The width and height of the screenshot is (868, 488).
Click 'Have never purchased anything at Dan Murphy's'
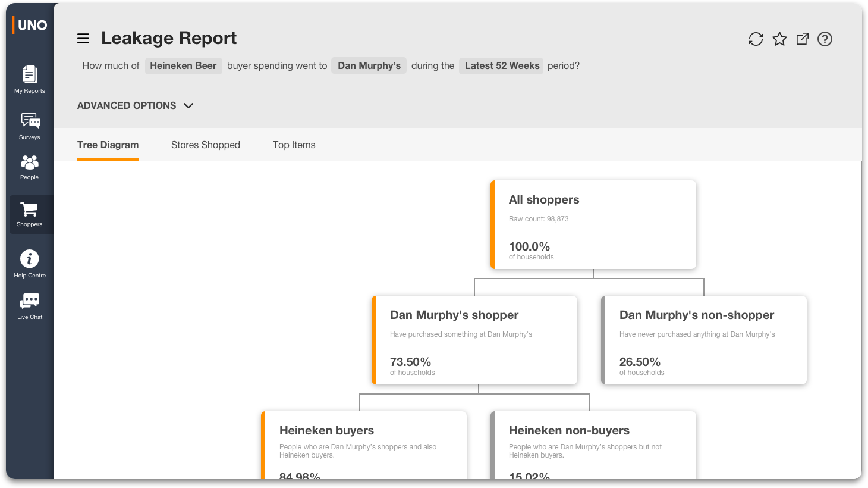pyautogui.click(x=697, y=334)
